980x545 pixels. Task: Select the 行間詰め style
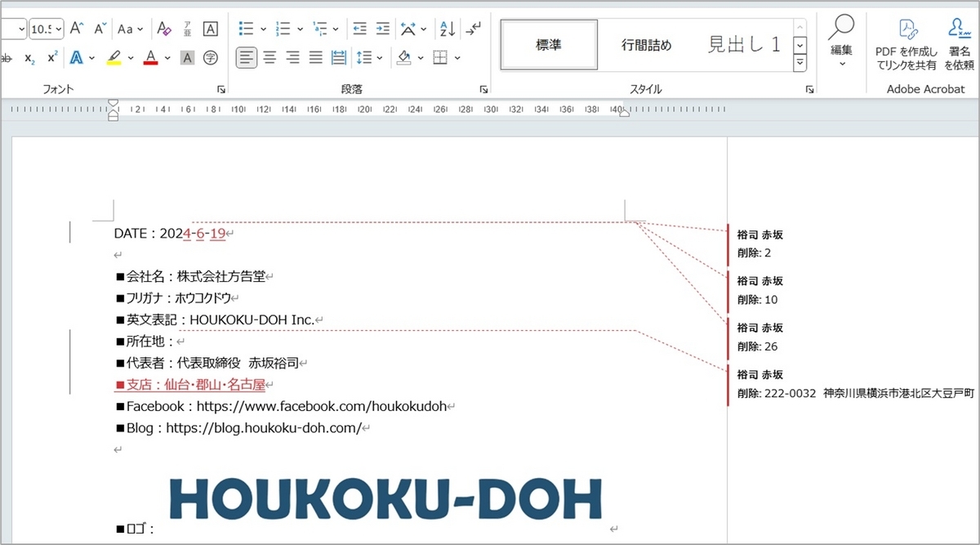click(x=647, y=45)
